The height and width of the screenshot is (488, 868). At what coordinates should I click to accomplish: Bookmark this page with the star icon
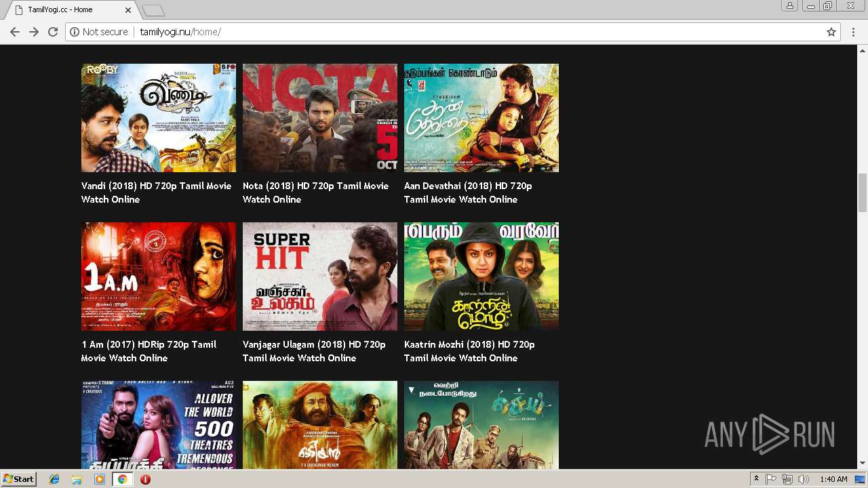point(831,32)
